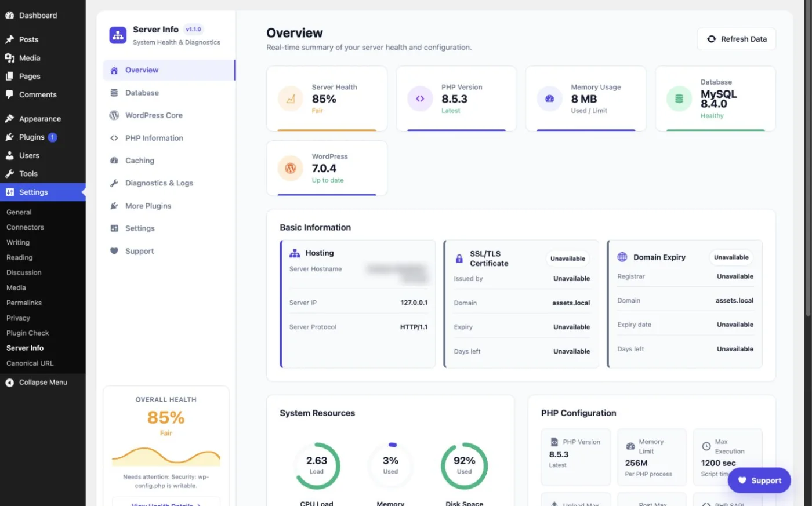Open General settings submenu
The width and height of the screenshot is (812, 506).
(19, 212)
